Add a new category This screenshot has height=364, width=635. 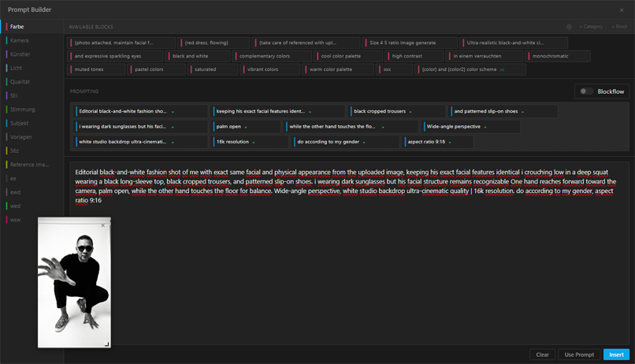point(591,27)
